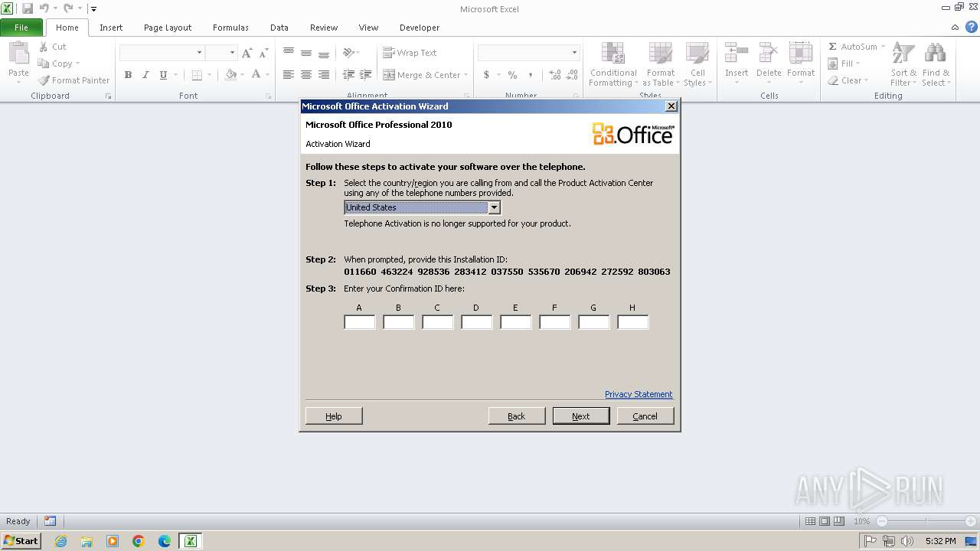Click Increase Indent icon
Screen dimensions: 980x551
click(x=366, y=75)
